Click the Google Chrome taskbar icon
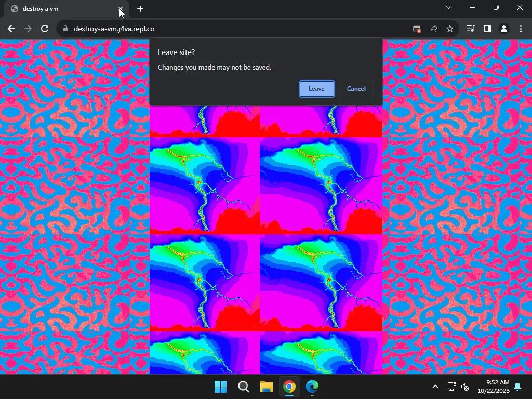Screen dimensions: 532x399 pos(289,387)
